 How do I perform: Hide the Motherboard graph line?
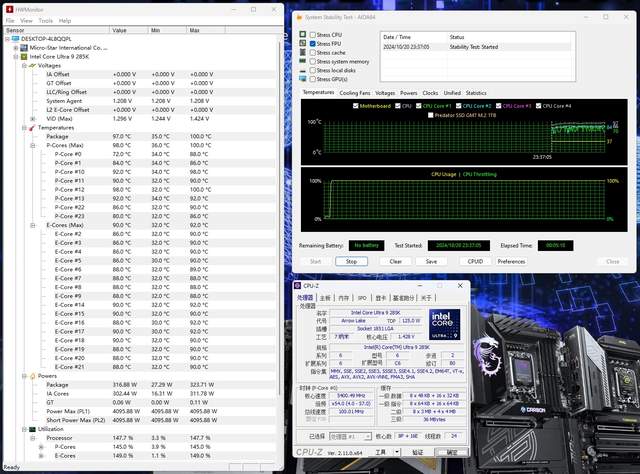(x=356, y=106)
